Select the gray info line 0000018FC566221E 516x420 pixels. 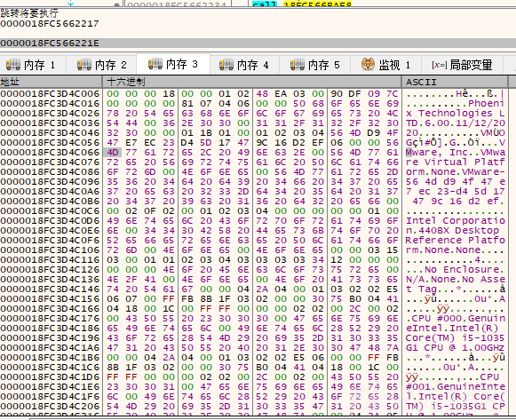point(258,44)
